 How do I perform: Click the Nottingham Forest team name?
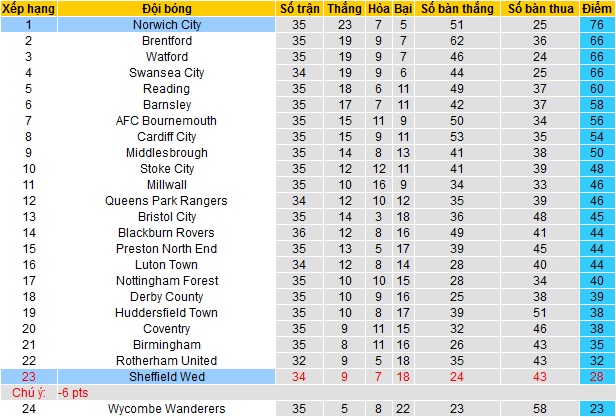coord(166,281)
